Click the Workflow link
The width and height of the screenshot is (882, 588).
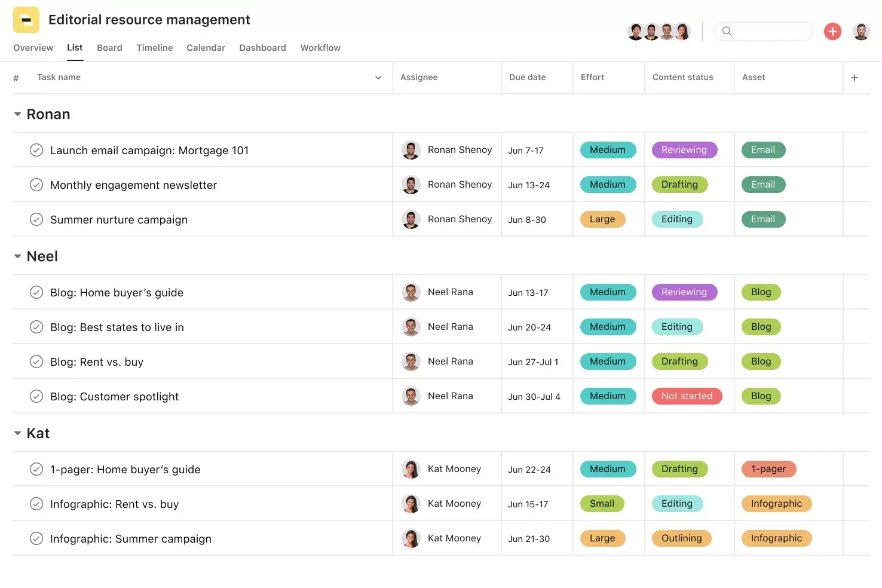coord(320,48)
